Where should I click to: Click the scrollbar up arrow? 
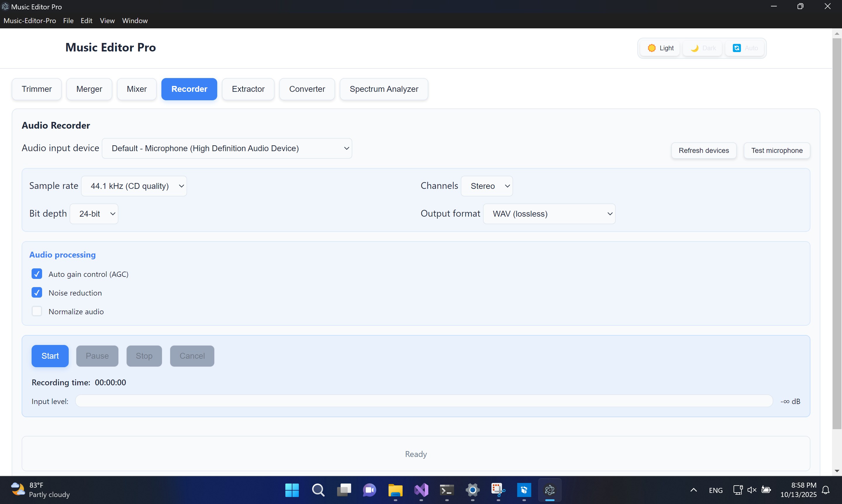(x=837, y=33)
